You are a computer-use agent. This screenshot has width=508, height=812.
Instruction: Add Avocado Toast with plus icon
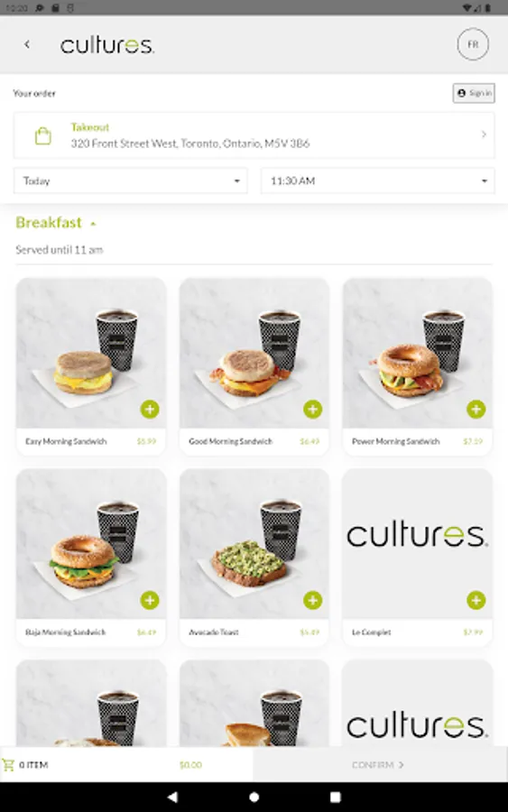pos(313,600)
